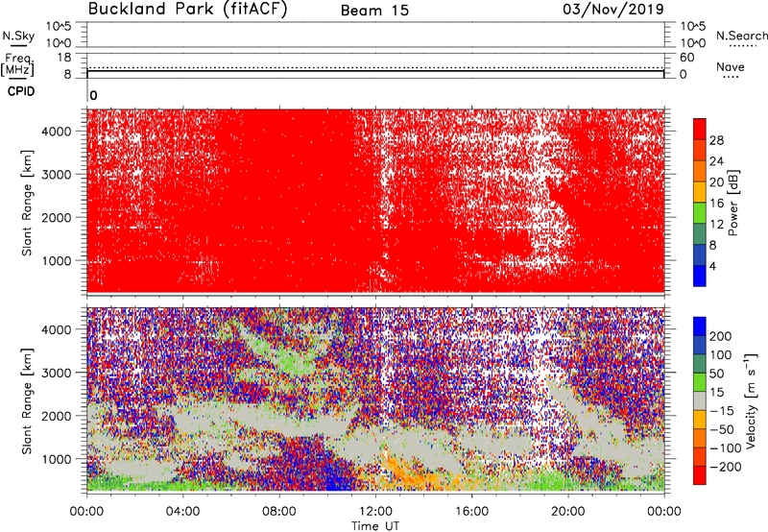Click the solid frequency line in Freq panel

tap(375, 71)
